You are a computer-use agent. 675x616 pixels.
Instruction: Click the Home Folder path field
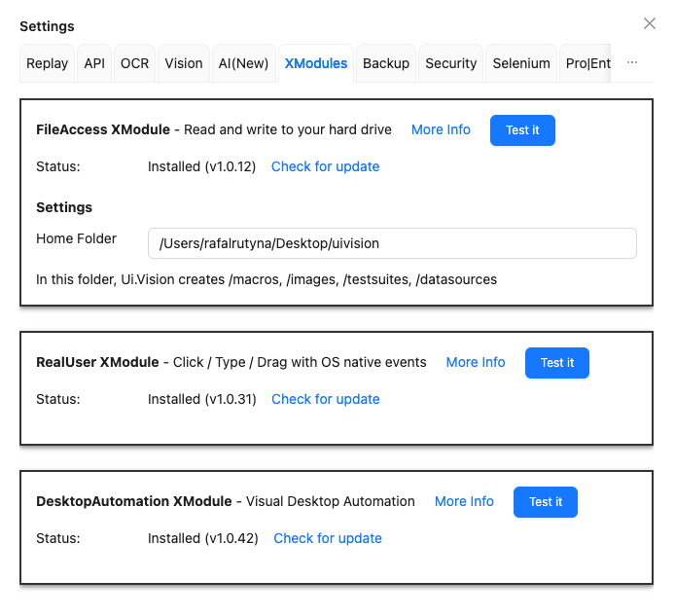tap(392, 243)
